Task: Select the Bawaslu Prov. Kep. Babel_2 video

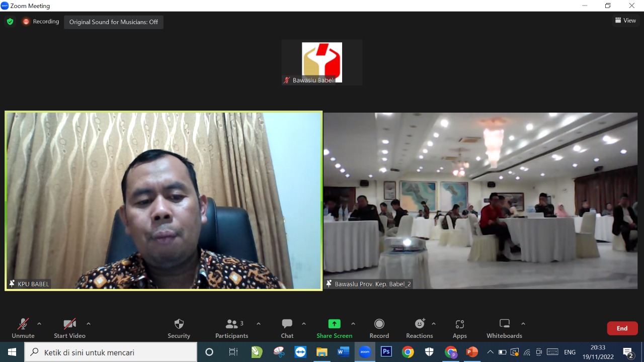Action: 480,201
